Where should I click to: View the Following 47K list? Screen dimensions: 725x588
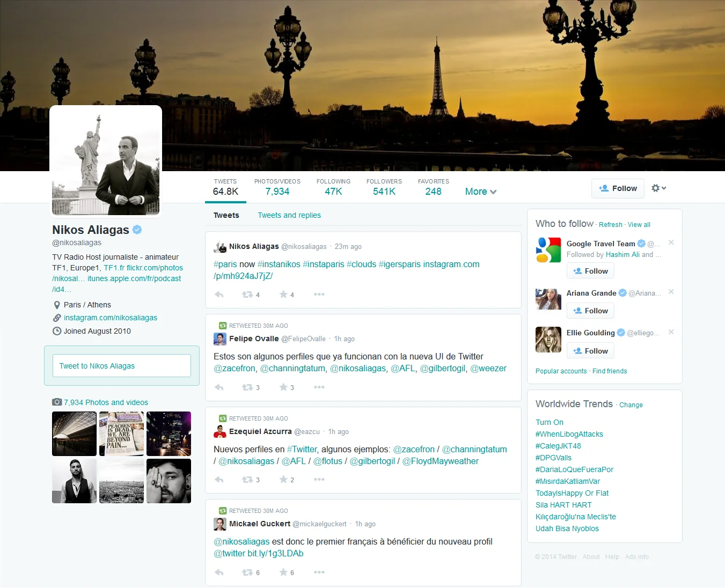(333, 188)
